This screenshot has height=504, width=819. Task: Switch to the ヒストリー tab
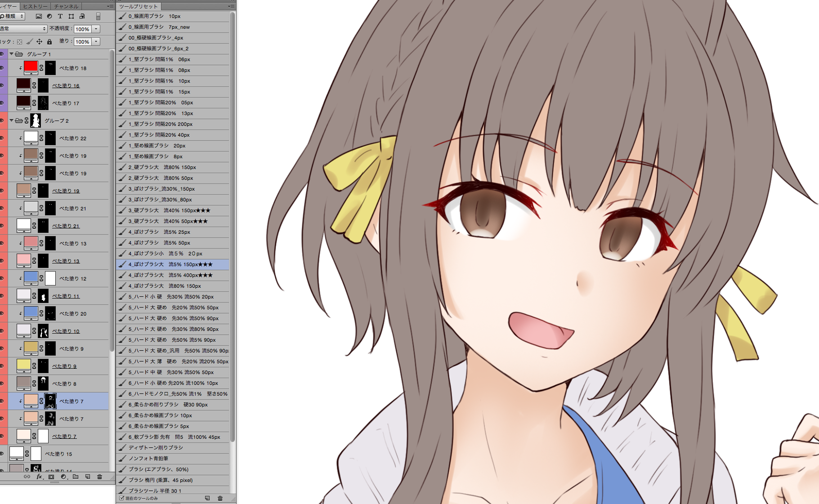click(x=35, y=6)
